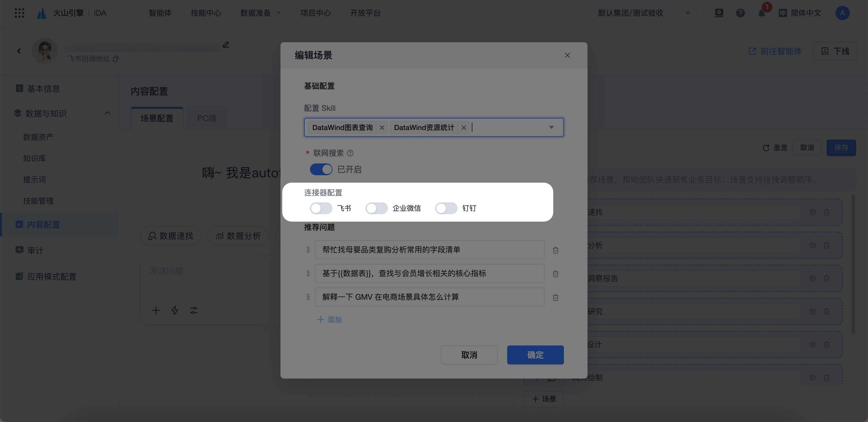Click 取消 in the dialog
Image resolution: width=868 pixels, height=422 pixels.
[469, 355]
